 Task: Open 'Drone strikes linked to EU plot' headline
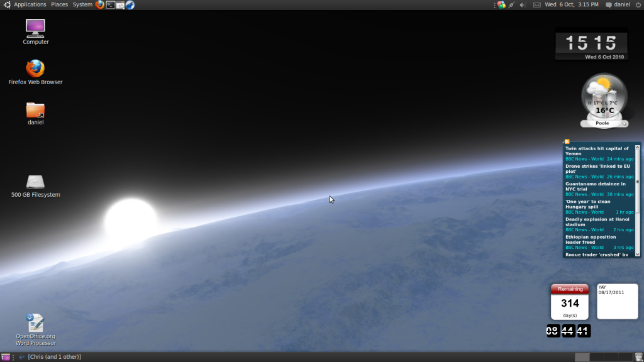click(x=597, y=168)
